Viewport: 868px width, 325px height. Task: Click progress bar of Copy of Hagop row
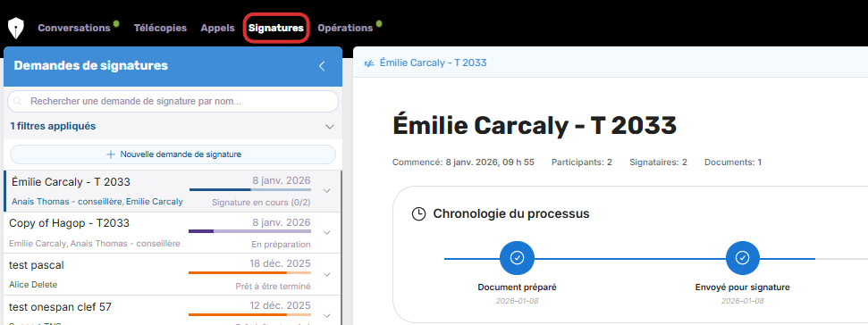point(250,231)
